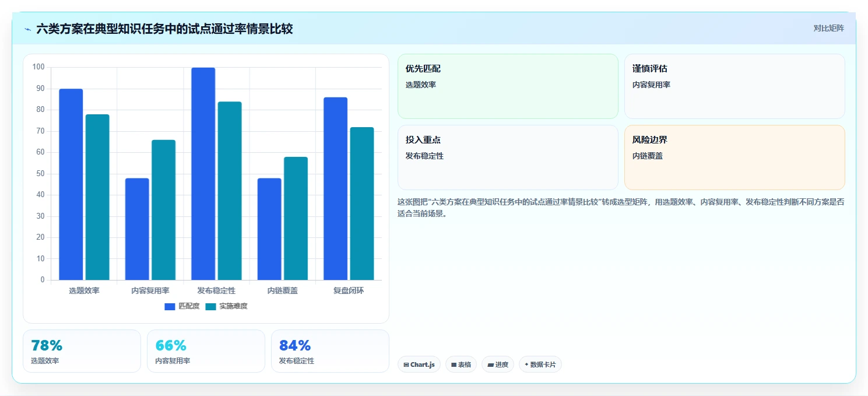
Task: Click the 进度 tag chip
Action: click(x=498, y=365)
